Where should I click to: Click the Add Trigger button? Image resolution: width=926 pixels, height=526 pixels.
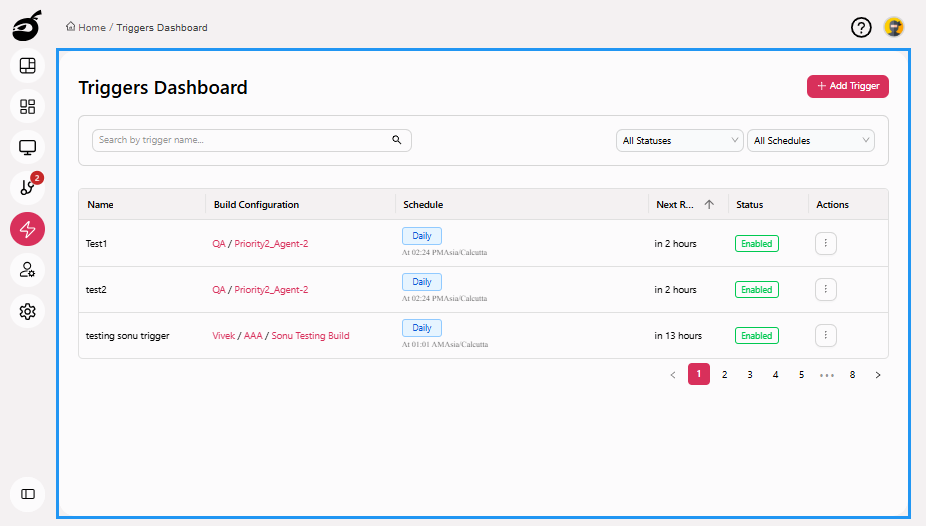pyautogui.click(x=847, y=87)
